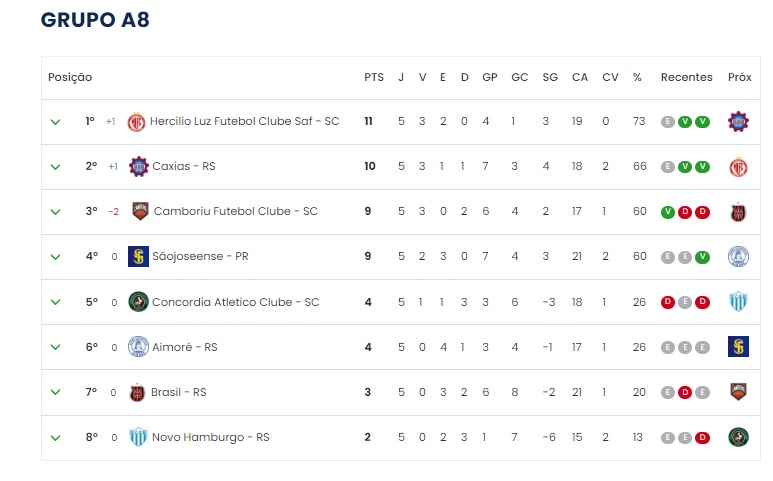The height and width of the screenshot is (481, 773).
Task: Click Aimoré crest next to team name
Action: point(139,347)
